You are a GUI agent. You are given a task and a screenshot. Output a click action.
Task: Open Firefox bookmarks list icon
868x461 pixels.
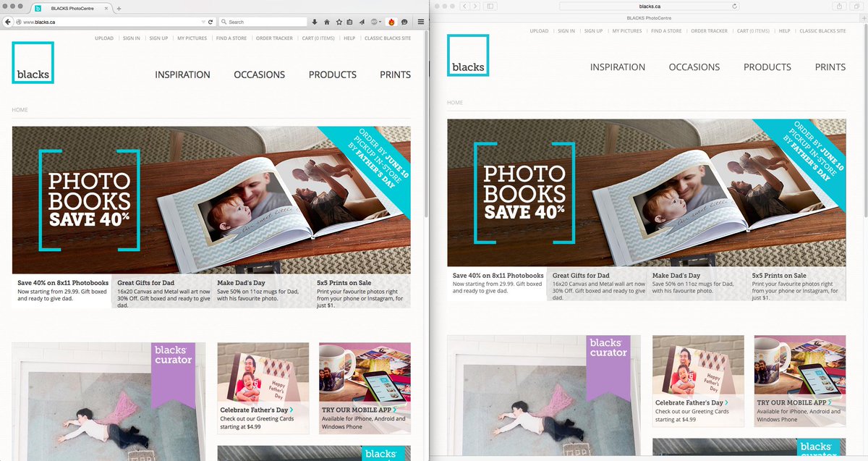[x=349, y=22]
